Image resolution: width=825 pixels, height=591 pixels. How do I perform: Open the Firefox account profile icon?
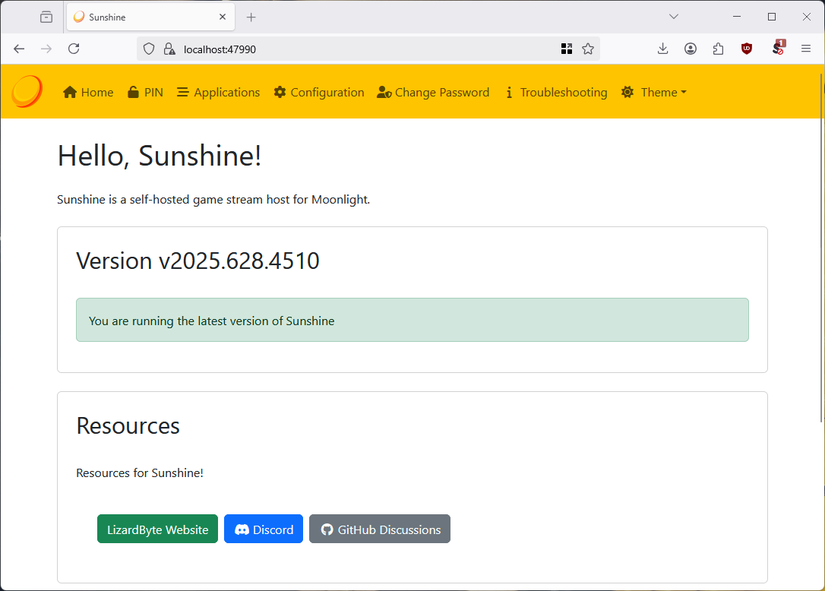click(x=690, y=48)
